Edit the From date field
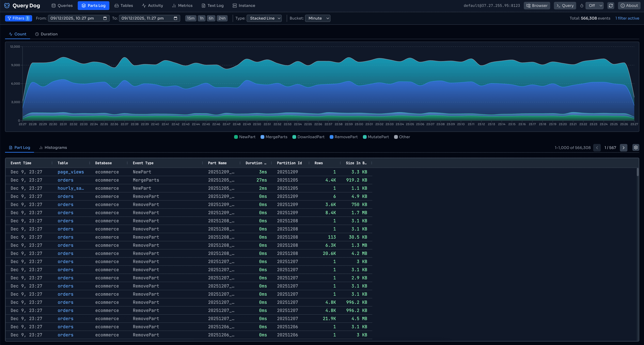The height and width of the screenshot is (345, 644). pos(79,18)
